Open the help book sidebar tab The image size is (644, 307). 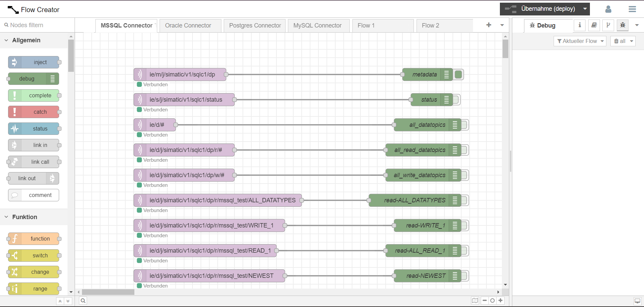pyautogui.click(x=594, y=25)
